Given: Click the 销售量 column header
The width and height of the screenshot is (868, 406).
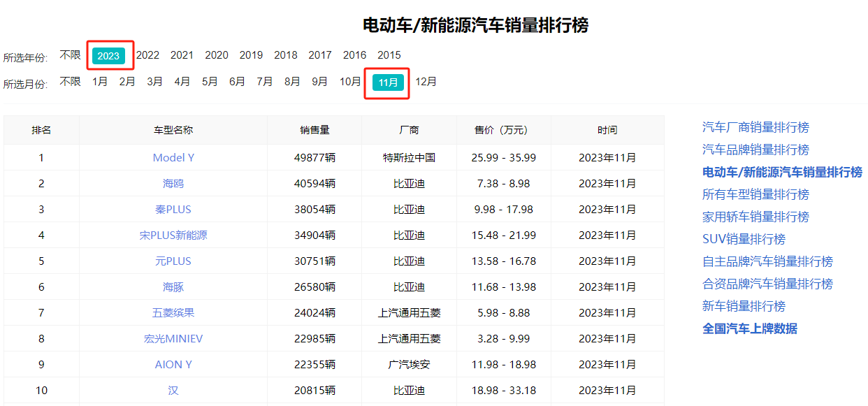Looking at the screenshot, I should pos(314,130).
